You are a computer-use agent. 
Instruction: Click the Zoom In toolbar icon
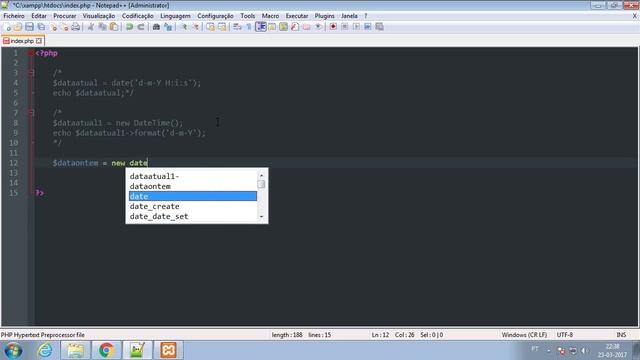[x=184, y=27]
